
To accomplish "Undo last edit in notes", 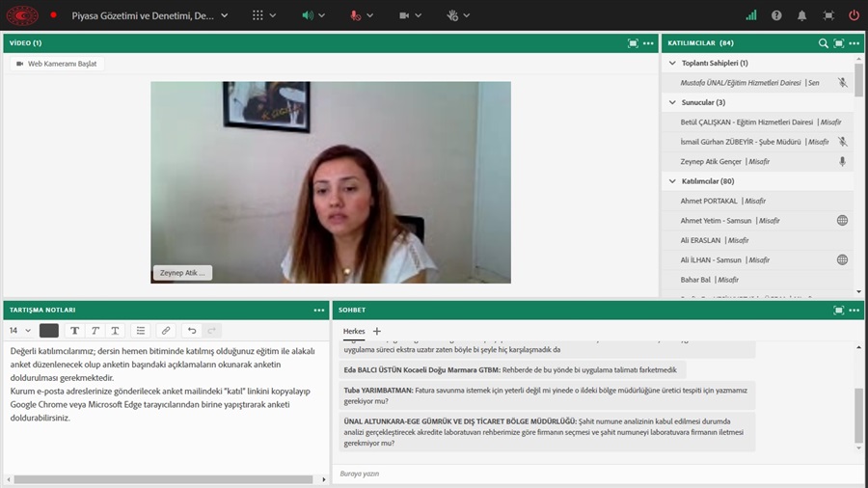I will [x=192, y=330].
